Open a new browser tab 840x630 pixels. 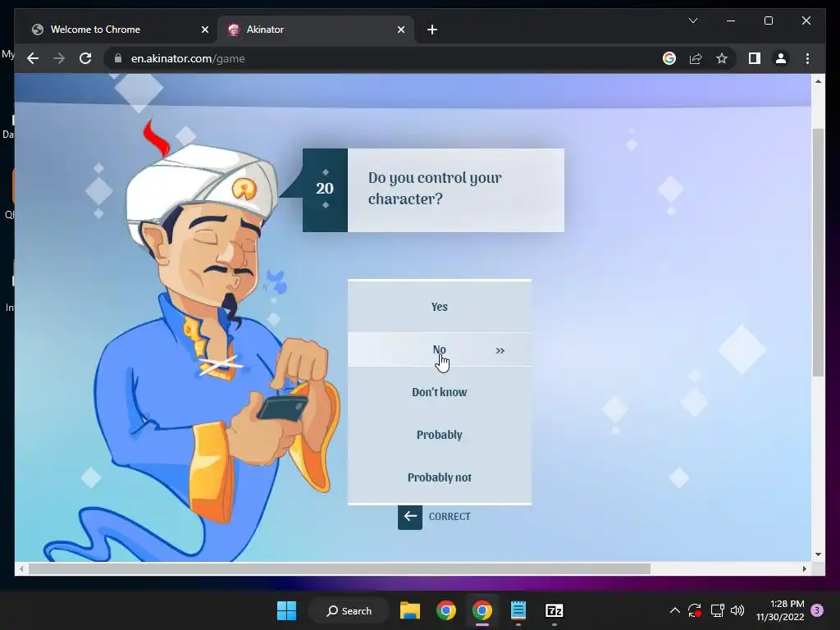point(432,30)
